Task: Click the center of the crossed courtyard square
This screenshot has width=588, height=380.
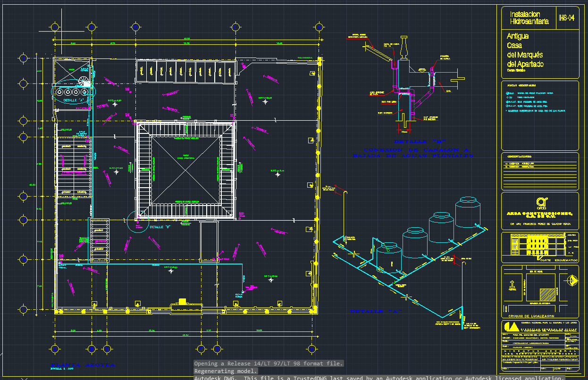Action: pyautogui.click(x=185, y=169)
